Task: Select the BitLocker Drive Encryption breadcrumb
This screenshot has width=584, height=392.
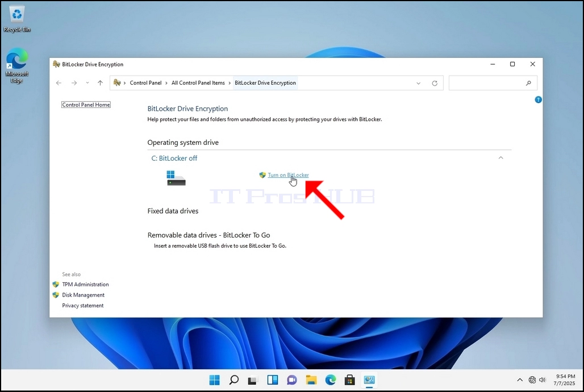Action: (x=265, y=83)
